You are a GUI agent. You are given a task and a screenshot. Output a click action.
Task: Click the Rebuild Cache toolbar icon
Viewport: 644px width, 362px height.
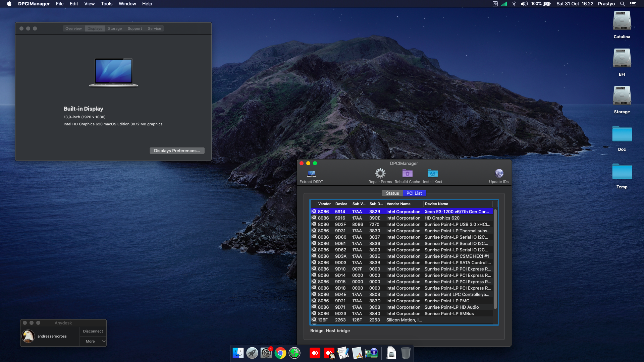pos(407,174)
